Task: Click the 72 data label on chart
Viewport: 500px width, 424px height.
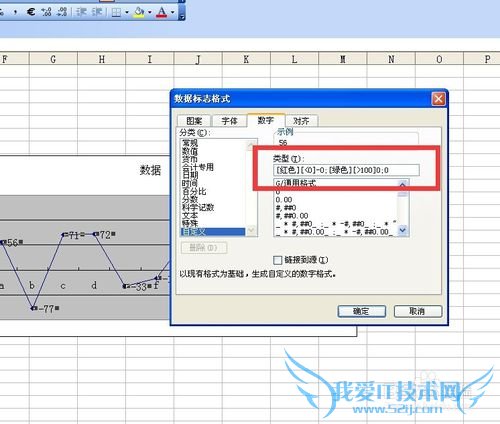Action: (x=105, y=235)
